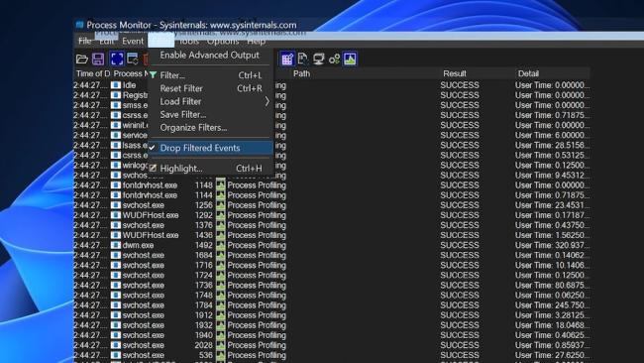Image resolution: width=644 pixels, height=363 pixels.
Task: Click detail cell User Time: 28.5156
Action: [x=552, y=145]
